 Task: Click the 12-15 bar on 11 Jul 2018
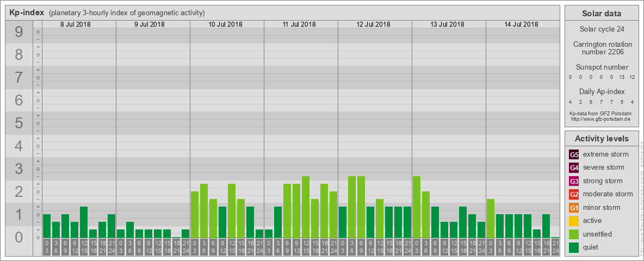pyautogui.click(x=306, y=207)
